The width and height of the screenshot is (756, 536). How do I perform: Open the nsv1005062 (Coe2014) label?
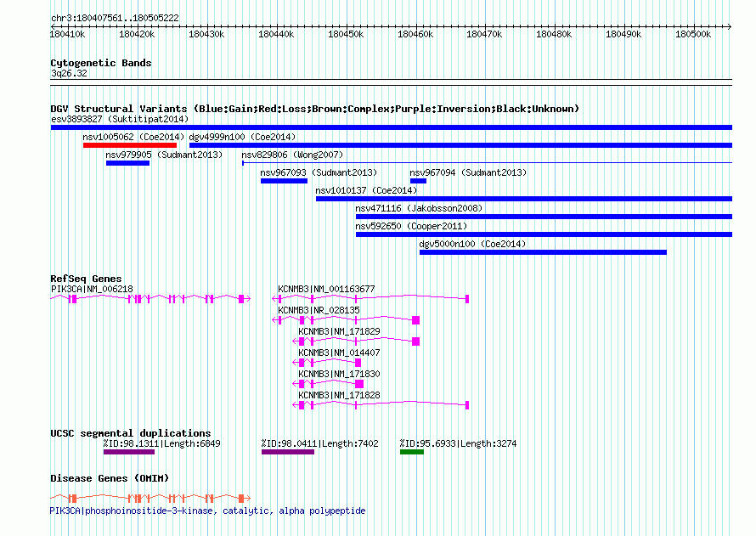pos(133,137)
